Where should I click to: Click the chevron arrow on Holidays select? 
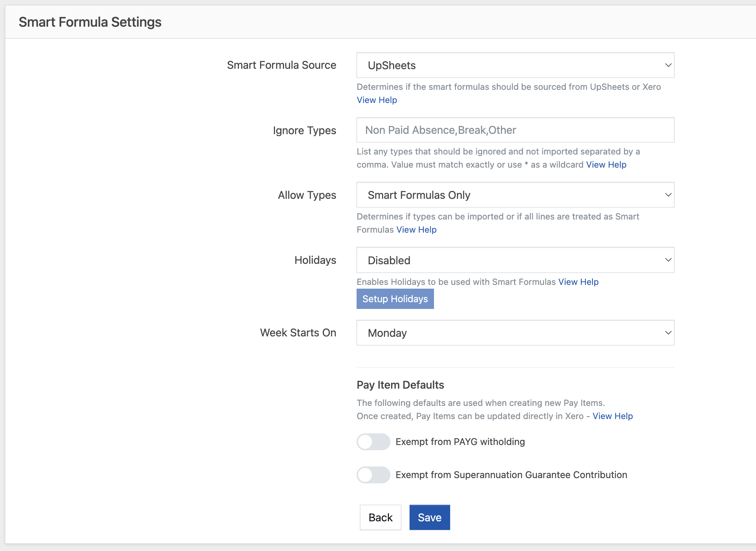click(x=668, y=260)
